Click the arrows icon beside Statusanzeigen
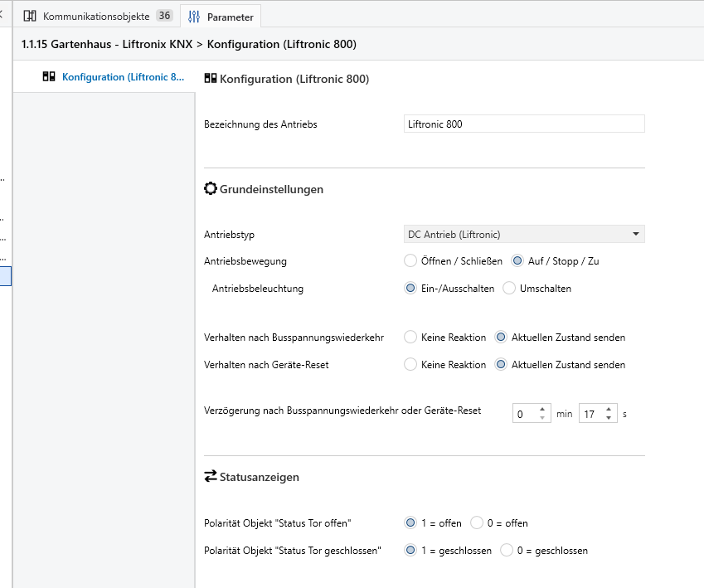This screenshot has width=704, height=588. coord(211,477)
